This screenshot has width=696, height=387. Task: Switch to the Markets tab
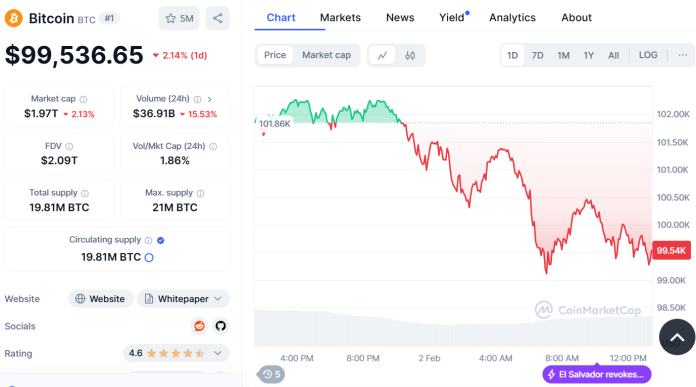[x=340, y=18]
